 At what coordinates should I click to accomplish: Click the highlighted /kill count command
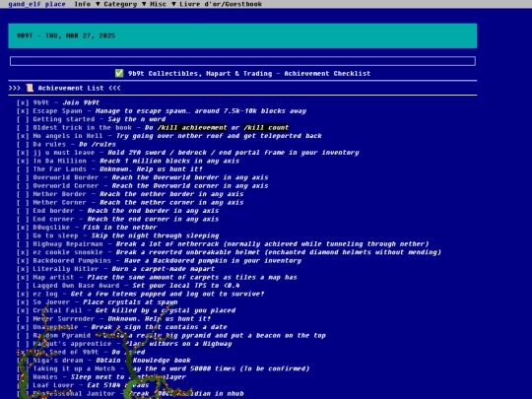266,127
